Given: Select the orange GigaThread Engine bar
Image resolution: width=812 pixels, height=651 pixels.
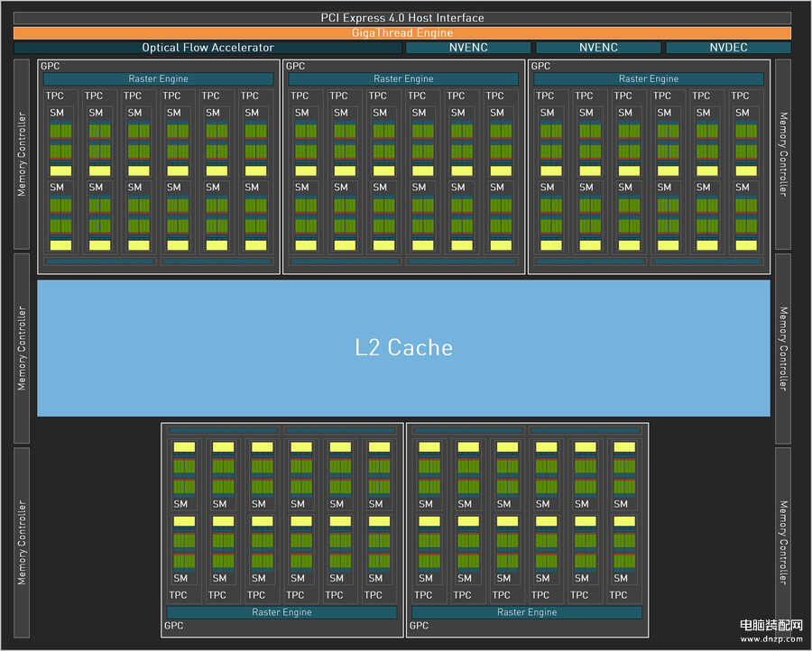Looking at the screenshot, I should coord(402,32).
